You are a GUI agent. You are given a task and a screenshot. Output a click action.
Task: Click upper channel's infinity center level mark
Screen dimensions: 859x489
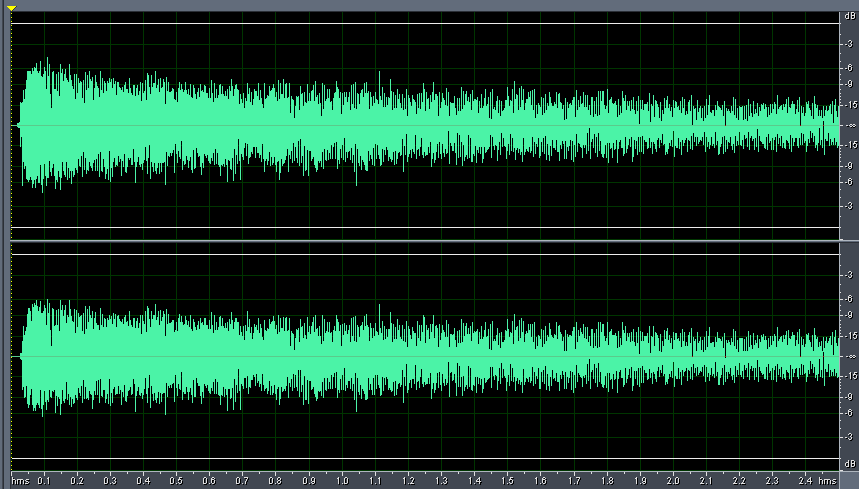pos(848,125)
